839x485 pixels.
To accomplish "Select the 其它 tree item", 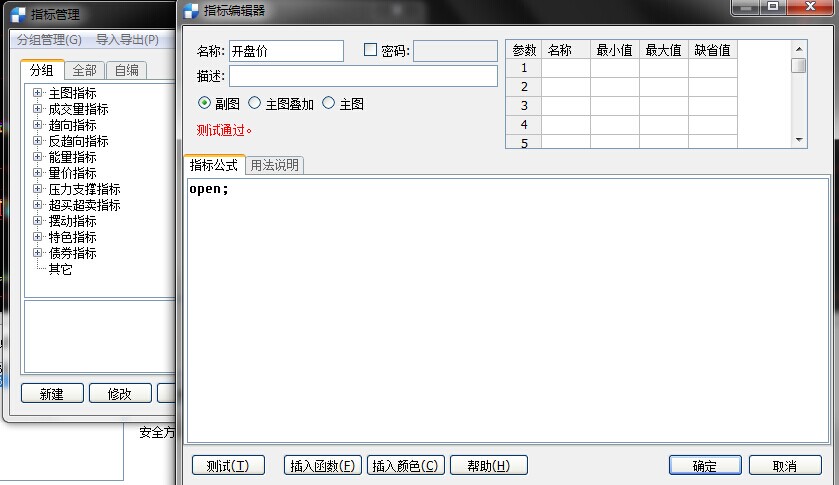I will [60, 269].
